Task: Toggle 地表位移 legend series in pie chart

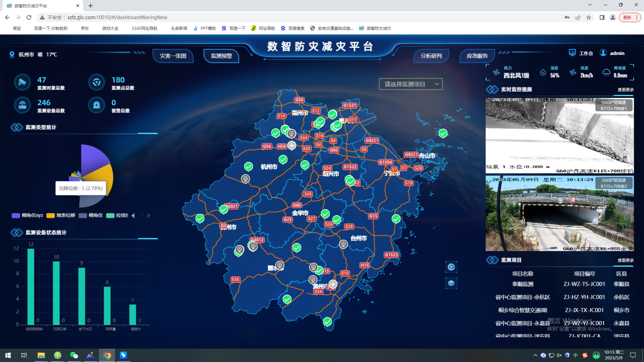Action: [61, 216]
